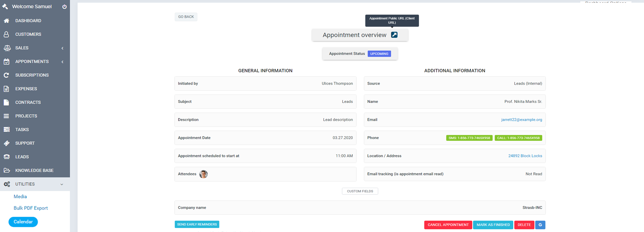Click the name Prof. Nikita Marks Sr.
The height and width of the screenshot is (232, 644).
523,102
